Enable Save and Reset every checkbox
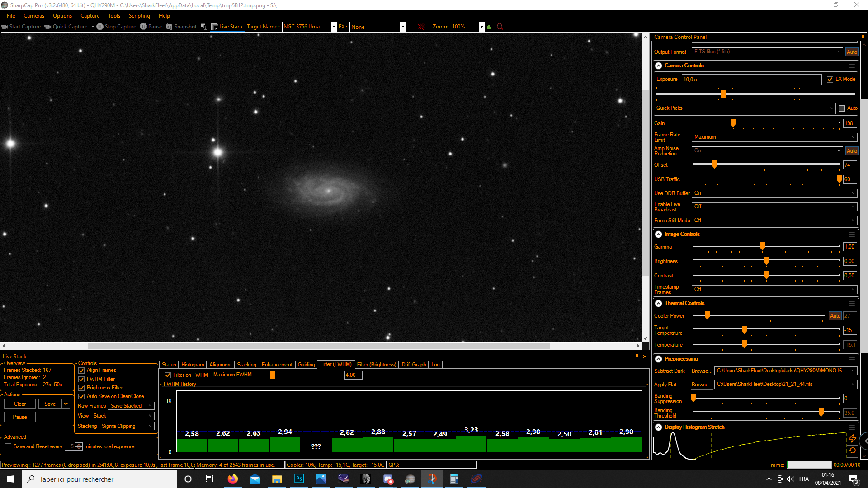 (8, 446)
